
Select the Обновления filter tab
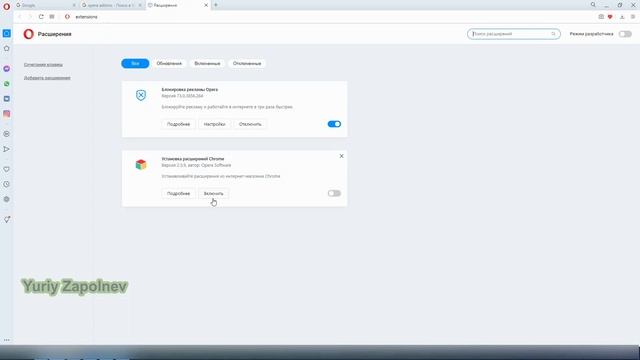[169, 64]
